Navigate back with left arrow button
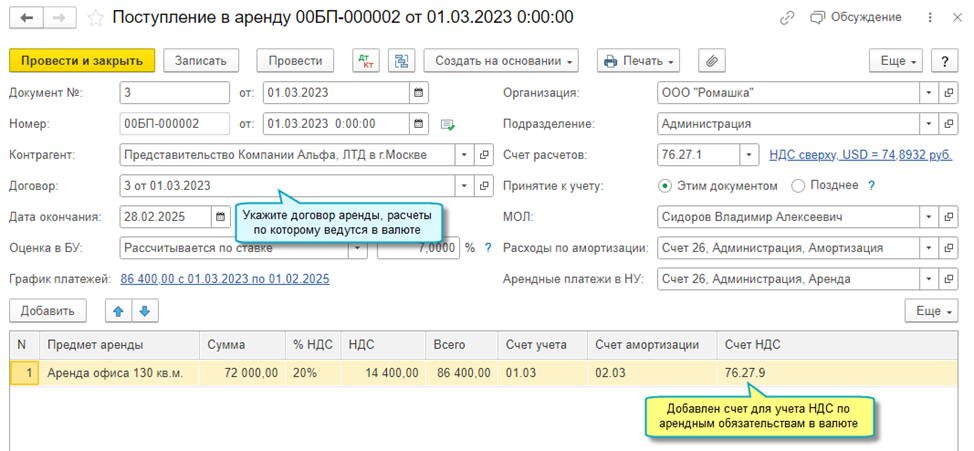Viewport: 974px width, 451px height. (x=26, y=18)
